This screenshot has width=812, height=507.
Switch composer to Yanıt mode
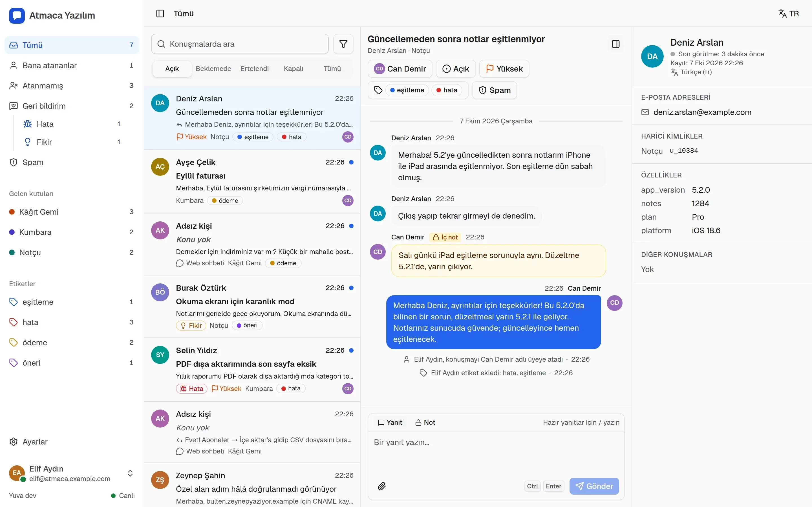click(x=390, y=422)
